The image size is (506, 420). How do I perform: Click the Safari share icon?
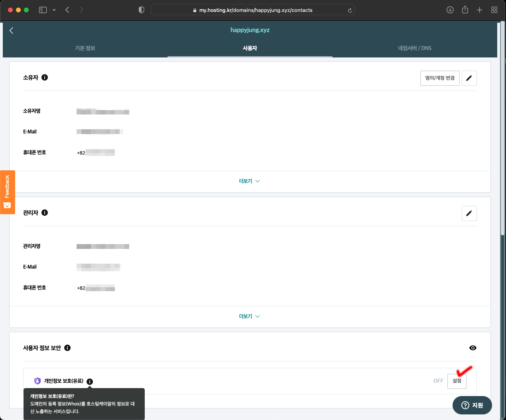pos(465,10)
